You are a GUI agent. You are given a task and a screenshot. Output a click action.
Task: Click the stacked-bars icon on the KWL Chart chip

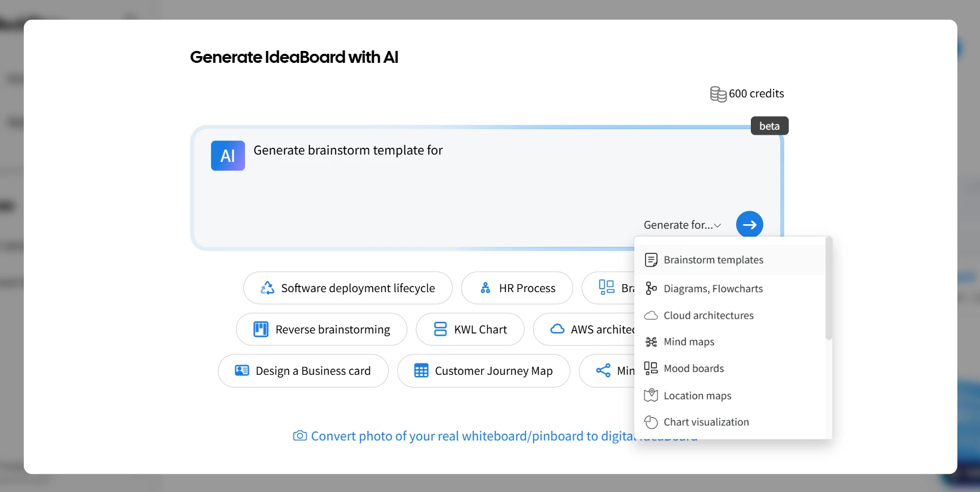[x=441, y=329]
